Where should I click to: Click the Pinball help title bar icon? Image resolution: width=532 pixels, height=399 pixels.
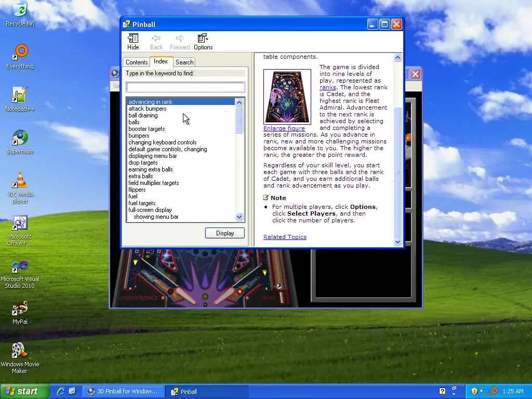pos(126,24)
